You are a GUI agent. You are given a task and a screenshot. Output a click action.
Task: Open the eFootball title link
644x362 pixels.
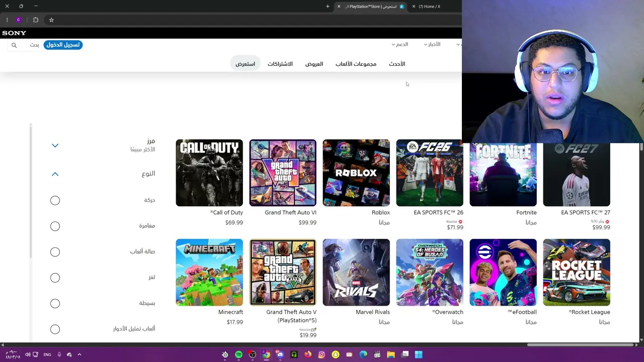pyautogui.click(x=522, y=312)
